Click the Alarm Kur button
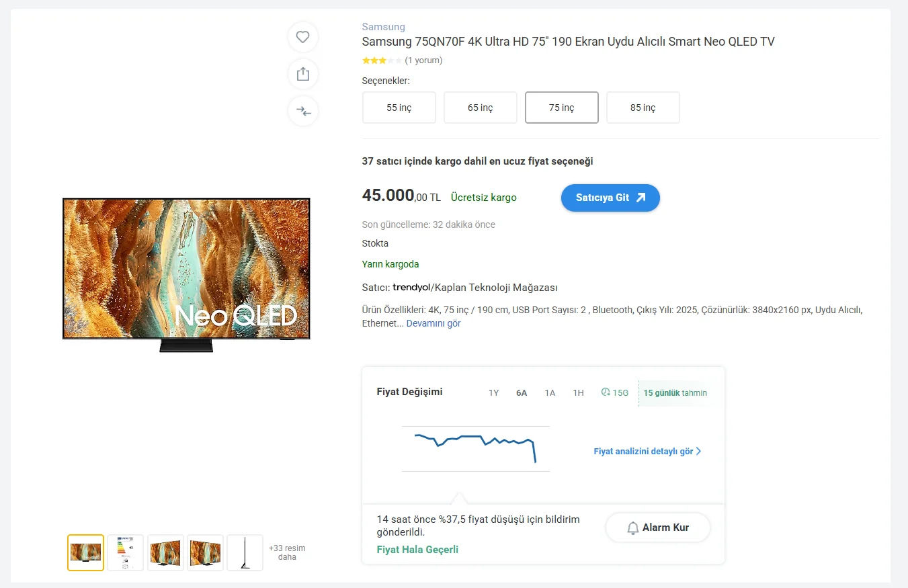This screenshot has width=908, height=588. (x=658, y=528)
